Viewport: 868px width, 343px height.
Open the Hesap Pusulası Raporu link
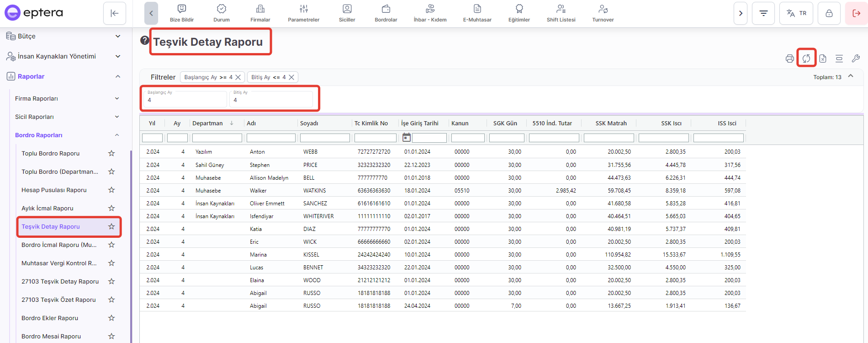point(54,190)
